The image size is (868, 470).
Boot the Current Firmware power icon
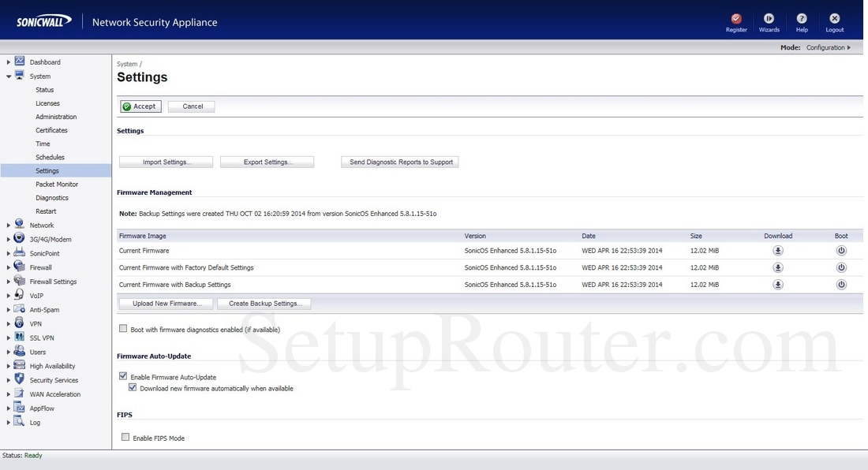(841, 251)
